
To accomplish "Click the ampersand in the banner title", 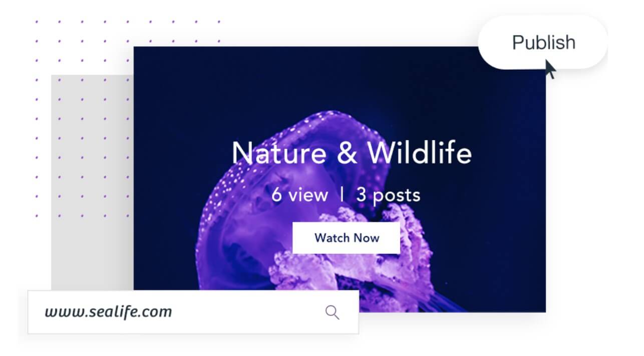I will tap(347, 153).
